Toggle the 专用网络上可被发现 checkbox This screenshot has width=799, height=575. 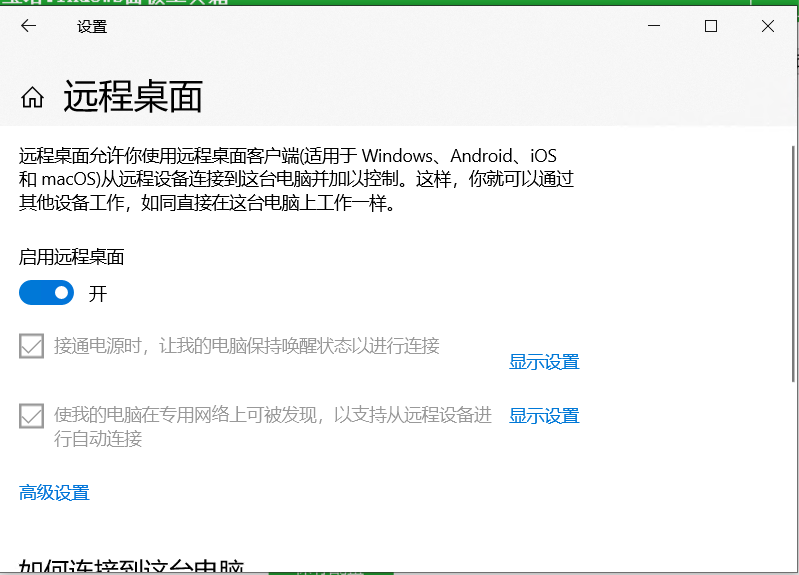pyautogui.click(x=32, y=415)
